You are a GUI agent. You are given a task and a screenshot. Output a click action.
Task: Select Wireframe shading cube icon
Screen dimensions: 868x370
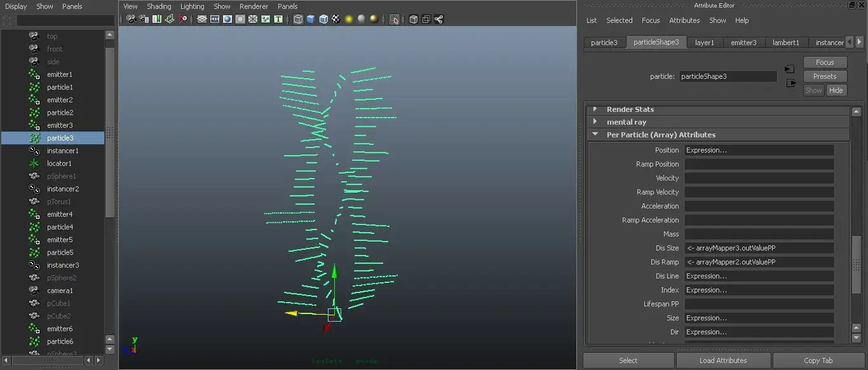[298, 19]
